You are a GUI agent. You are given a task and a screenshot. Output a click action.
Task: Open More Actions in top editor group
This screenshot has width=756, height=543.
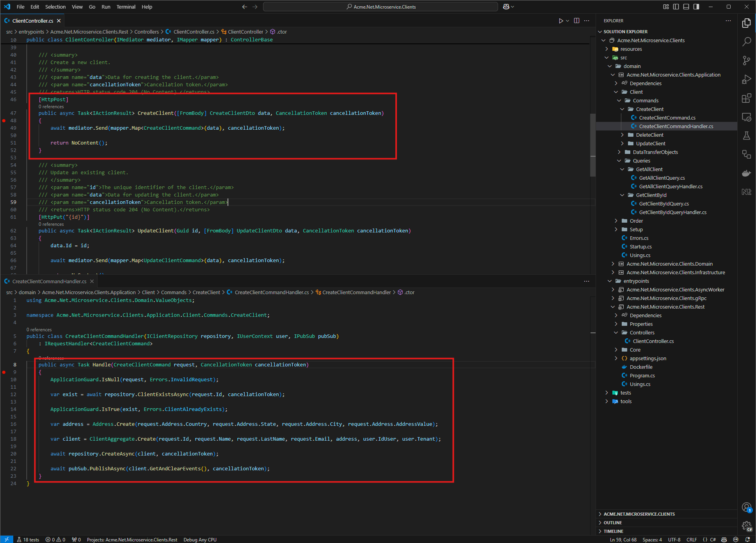587,21
